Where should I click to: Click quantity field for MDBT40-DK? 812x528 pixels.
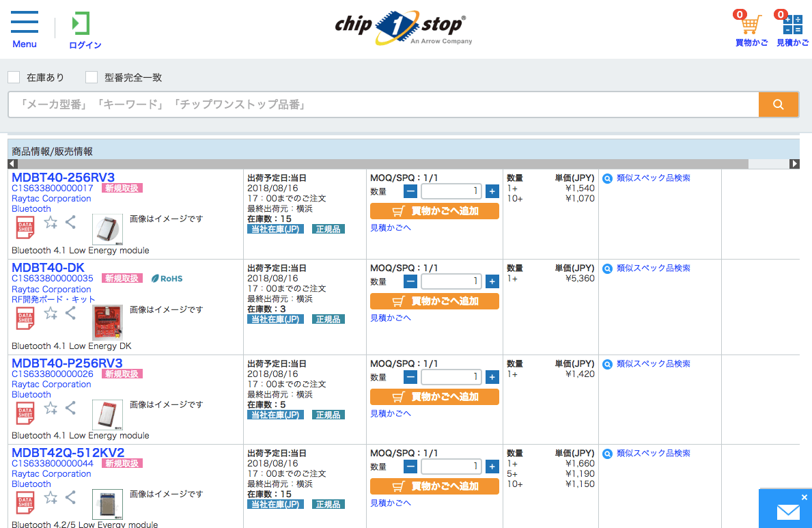point(451,281)
